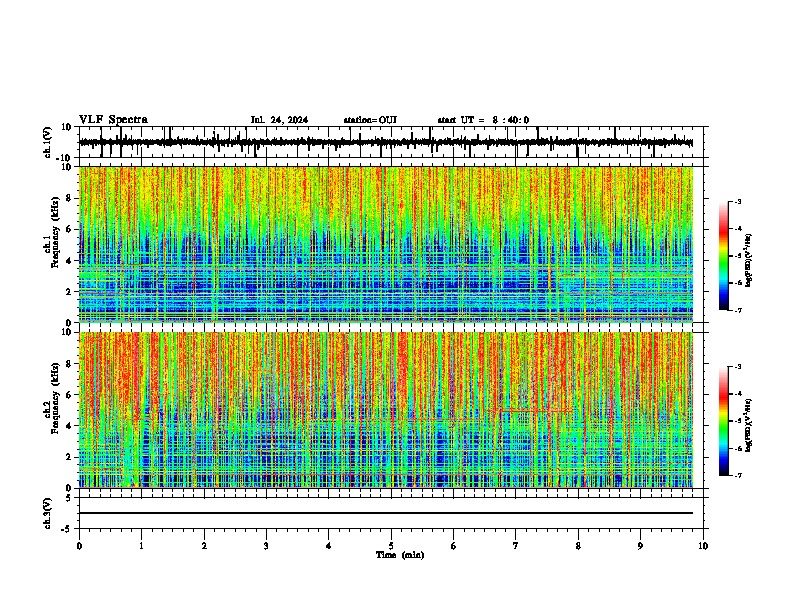Screen dimensions: 792x612
Task: Click the "-7" tick on ch.2 colorbar
Action: pos(738,476)
